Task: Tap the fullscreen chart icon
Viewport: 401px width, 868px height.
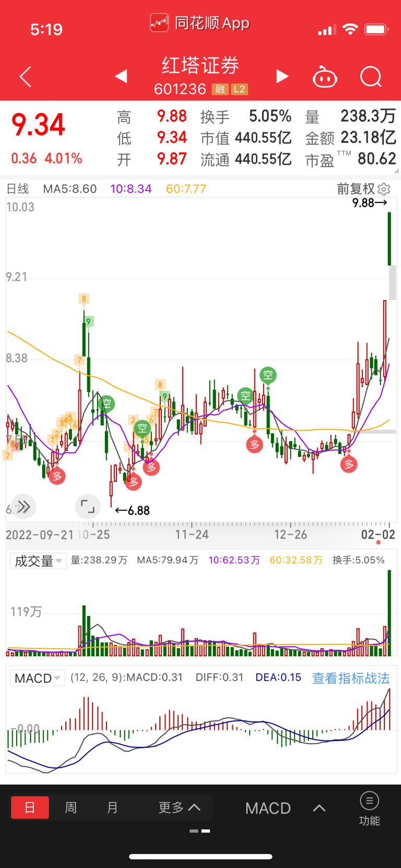Action: 88,506
